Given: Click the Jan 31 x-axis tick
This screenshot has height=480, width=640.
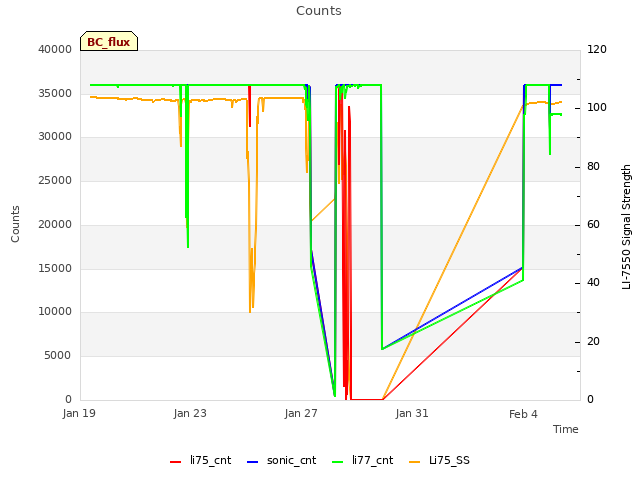Looking at the screenshot, I should (412, 413).
